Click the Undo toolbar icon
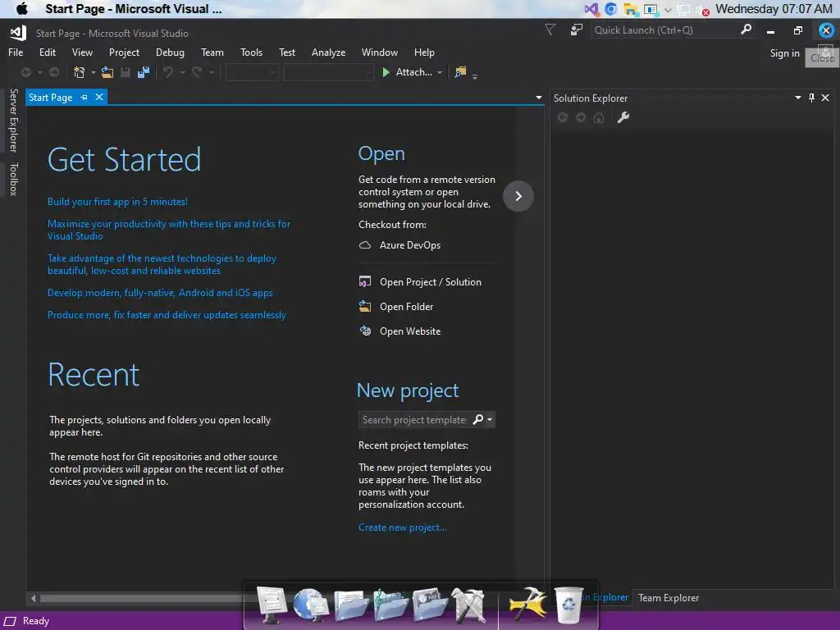 [x=168, y=72]
